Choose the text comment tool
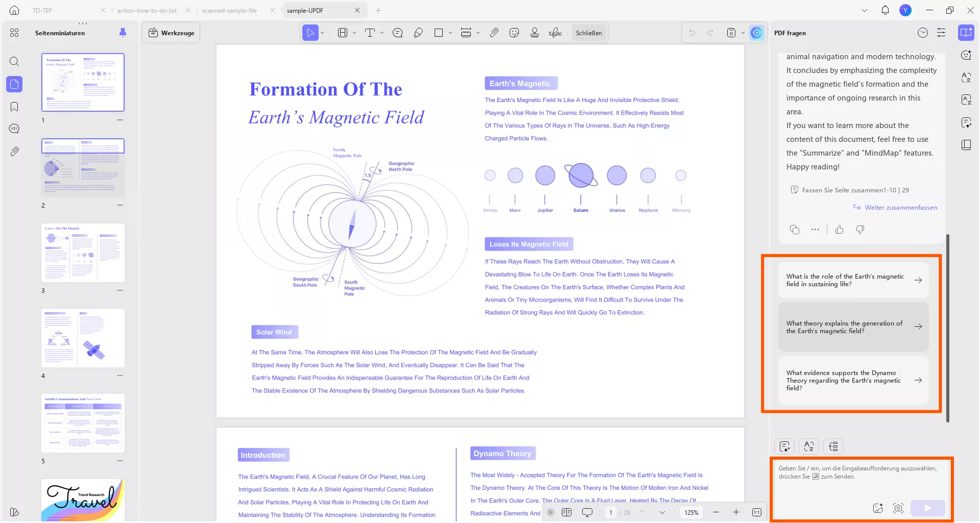The width and height of the screenshot is (980, 523). 370,33
